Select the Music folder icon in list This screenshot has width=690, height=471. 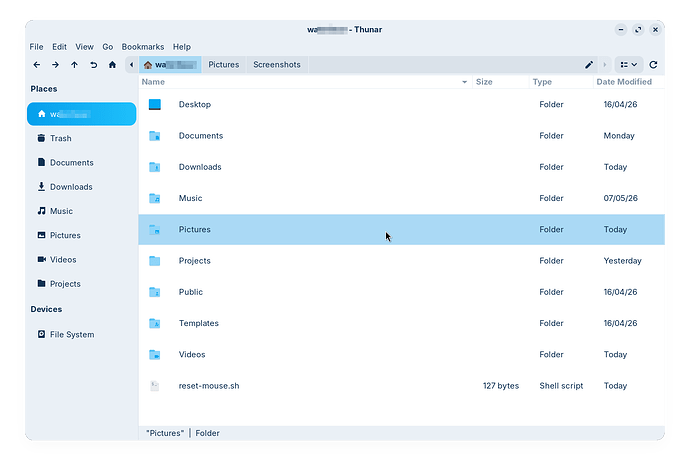point(154,198)
